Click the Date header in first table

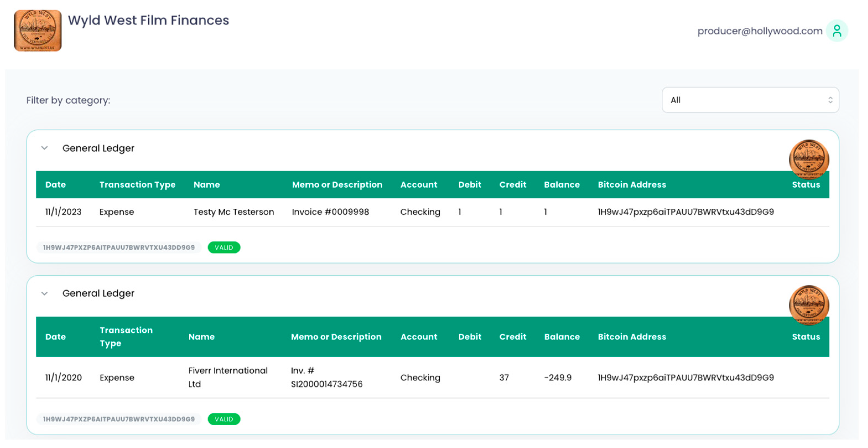[x=56, y=185]
